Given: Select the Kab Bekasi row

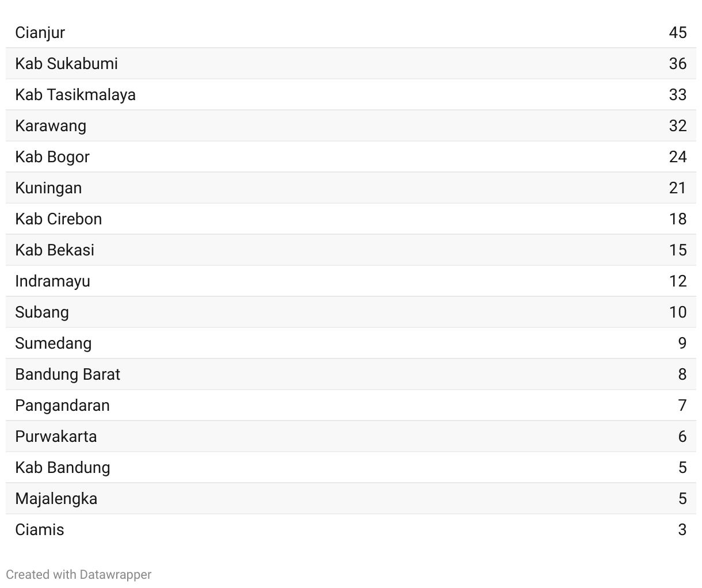Looking at the screenshot, I should pos(351,250).
